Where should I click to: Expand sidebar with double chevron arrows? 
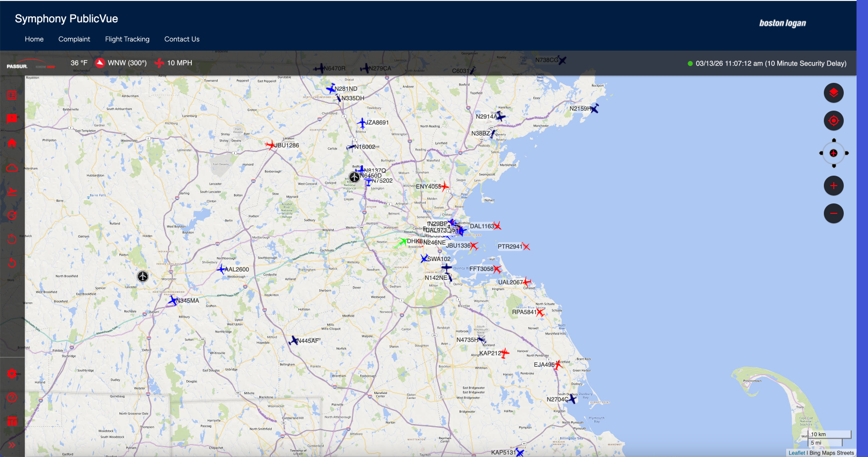[x=12, y=445]
